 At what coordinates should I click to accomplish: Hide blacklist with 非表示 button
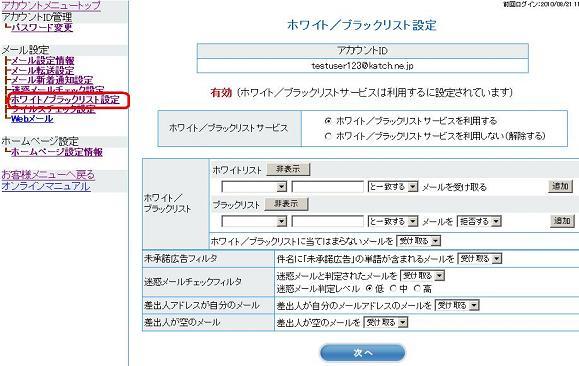[286, 204]
